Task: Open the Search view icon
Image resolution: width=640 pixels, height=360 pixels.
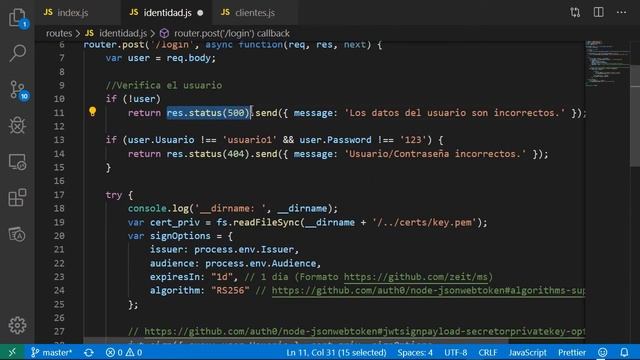Action: 18,53
